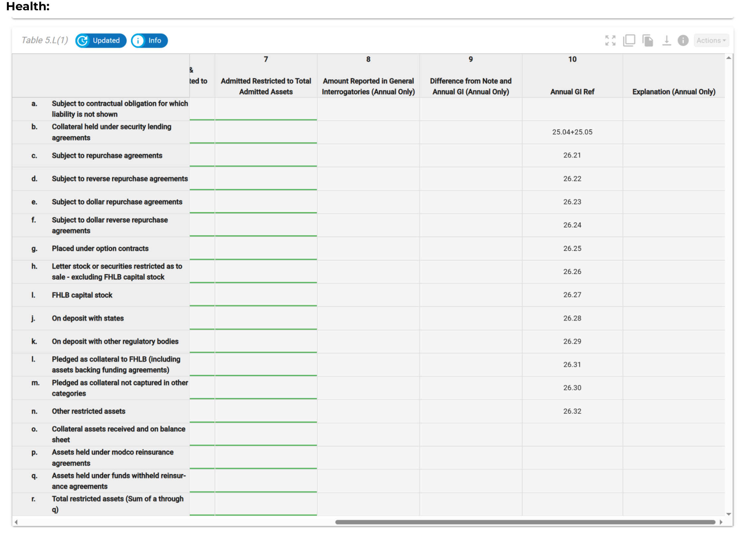Viewport: 756px width, 544px height.
Task: Click row label Subject to repurchase agreements
Action: point(107,156)
